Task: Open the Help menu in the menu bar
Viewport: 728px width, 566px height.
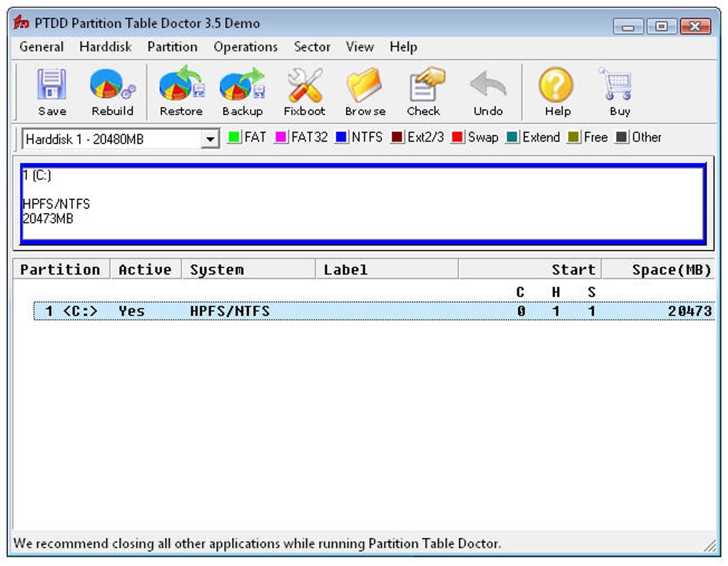Action: pyautogui.click(x=403, y=47)
